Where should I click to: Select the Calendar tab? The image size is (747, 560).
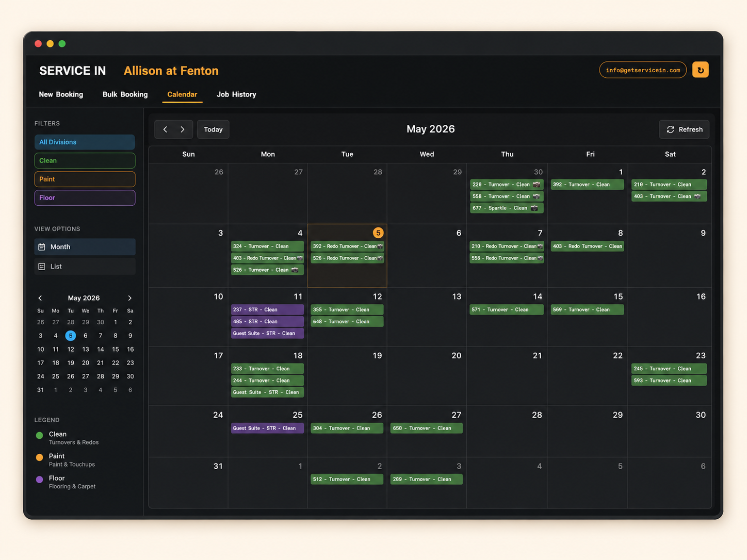tap(182, 94)
